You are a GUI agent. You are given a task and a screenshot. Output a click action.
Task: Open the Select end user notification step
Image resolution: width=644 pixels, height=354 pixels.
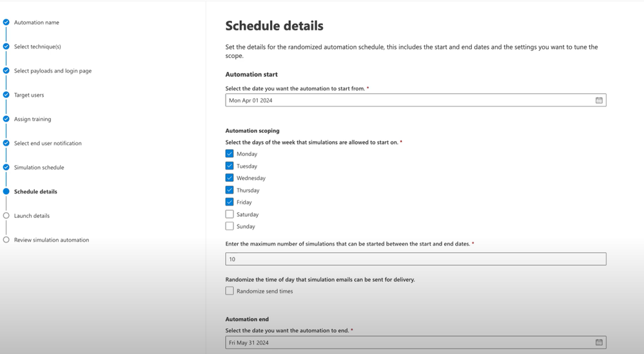(48, 143)
